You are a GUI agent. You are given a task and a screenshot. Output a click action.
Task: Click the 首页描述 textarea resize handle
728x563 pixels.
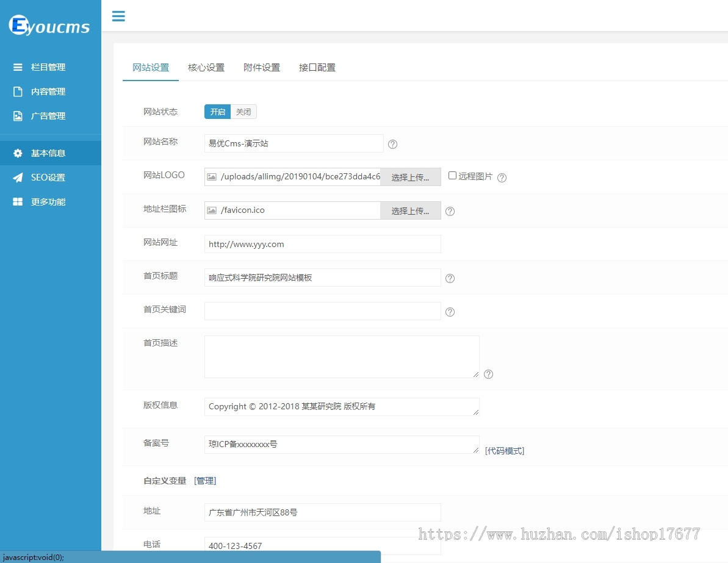pyautogui.click(x=476, y=375)
